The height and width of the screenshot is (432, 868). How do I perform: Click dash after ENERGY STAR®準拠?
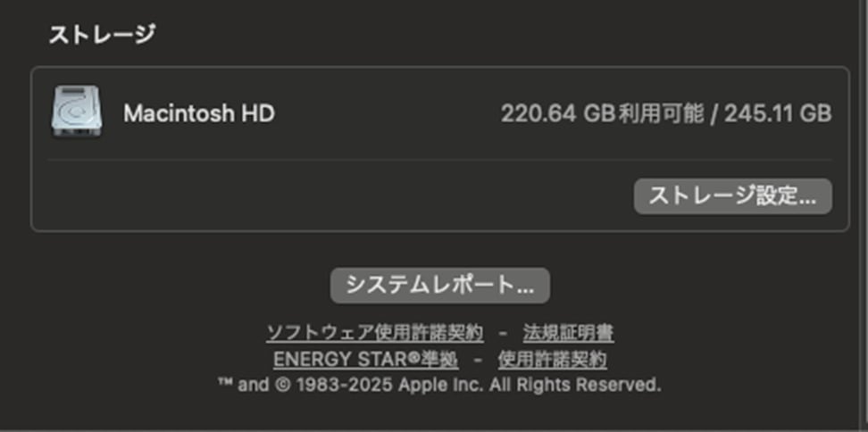click(x=478, y=360)
